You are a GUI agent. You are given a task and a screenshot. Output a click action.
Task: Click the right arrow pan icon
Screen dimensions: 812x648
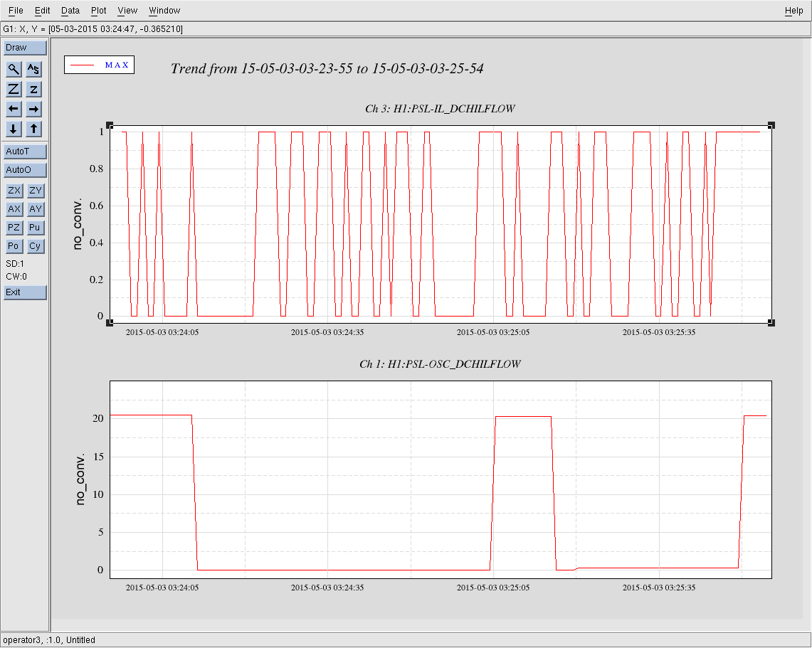click(33, 110)
